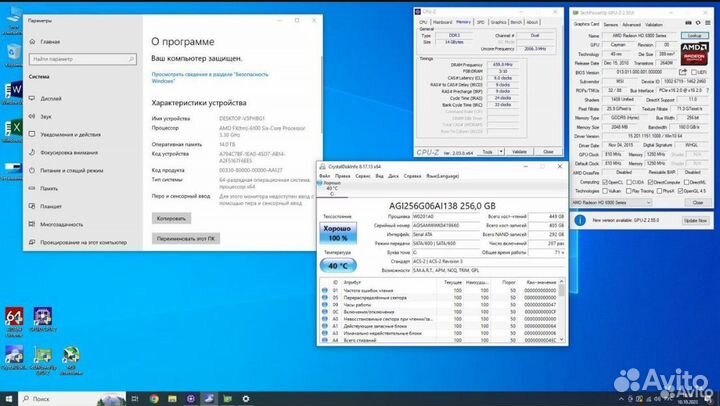Toggle the UEFI checkbox in GPU-Z
This screenshot has height=406, width=720.
pyautogui.click(x=694, y=72)
